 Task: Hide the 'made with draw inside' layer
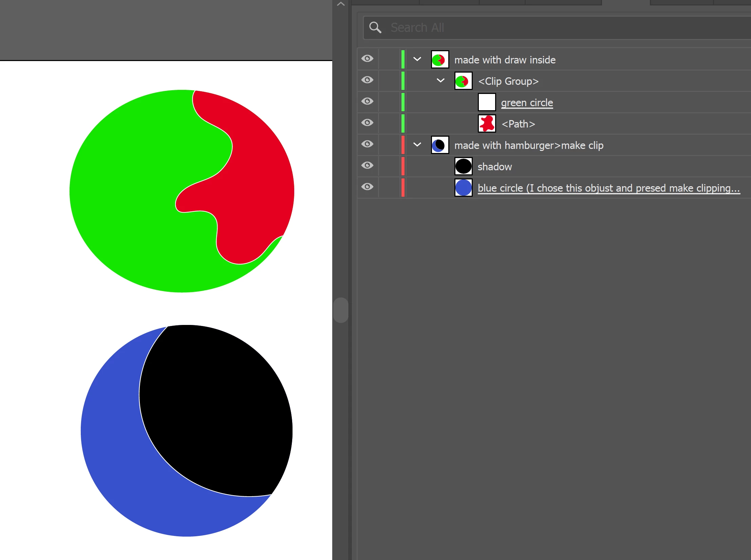click(x=367, y=59)
